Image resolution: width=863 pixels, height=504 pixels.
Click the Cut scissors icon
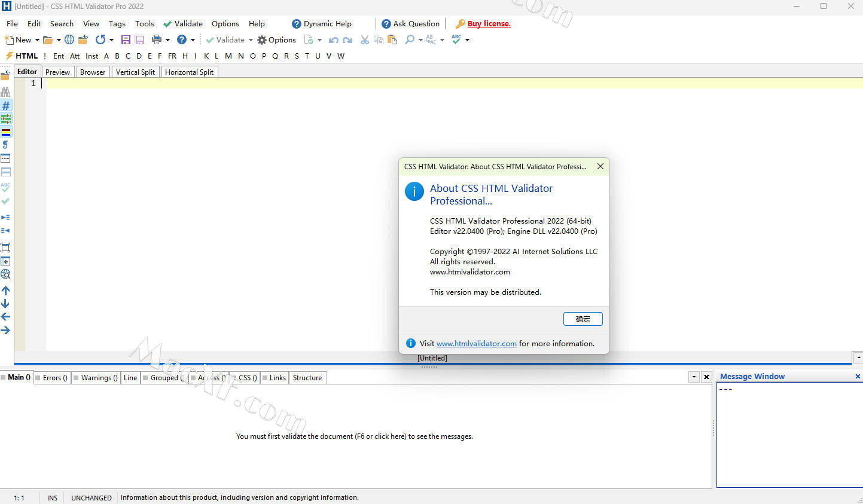point(364,40)
